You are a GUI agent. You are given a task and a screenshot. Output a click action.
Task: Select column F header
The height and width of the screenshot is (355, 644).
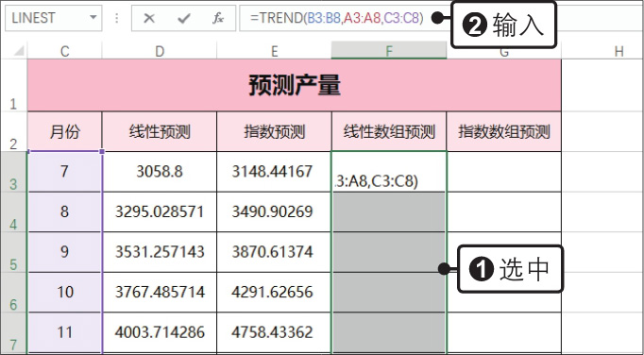pyautogui.click(x=388, y=51)
